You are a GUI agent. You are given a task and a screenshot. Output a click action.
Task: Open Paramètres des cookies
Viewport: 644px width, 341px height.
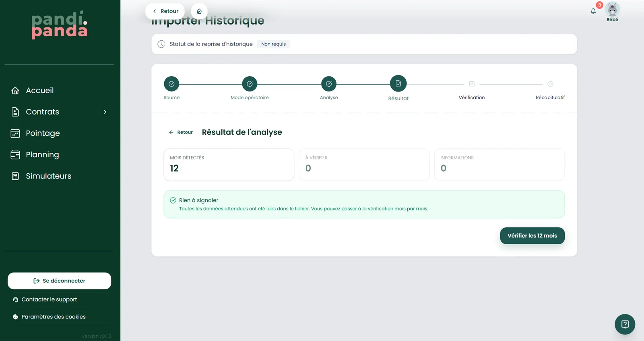tap(49, 317)
